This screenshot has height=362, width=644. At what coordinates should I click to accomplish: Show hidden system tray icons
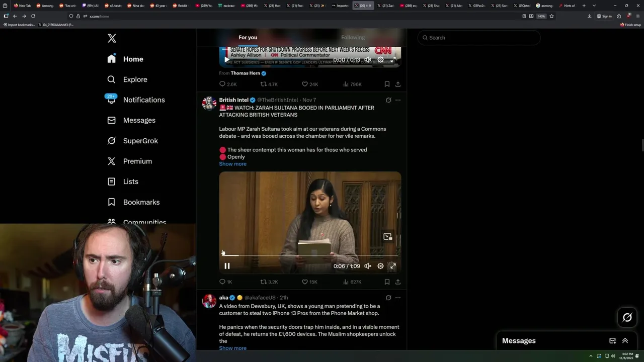(x=591, y=356)
